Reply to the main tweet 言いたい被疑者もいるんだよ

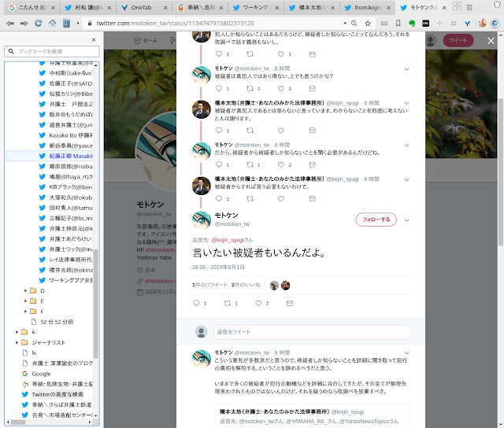tap(196, 303)
